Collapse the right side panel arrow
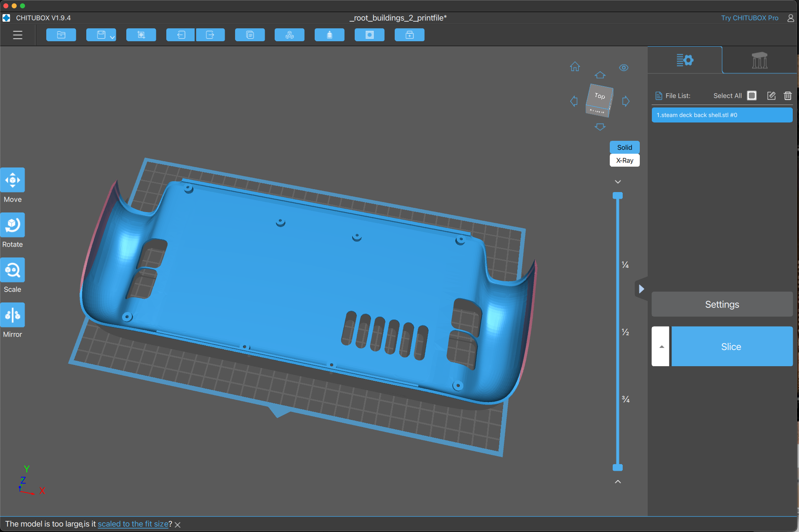Viewport: 799px width, 532px height. point(641,289)
